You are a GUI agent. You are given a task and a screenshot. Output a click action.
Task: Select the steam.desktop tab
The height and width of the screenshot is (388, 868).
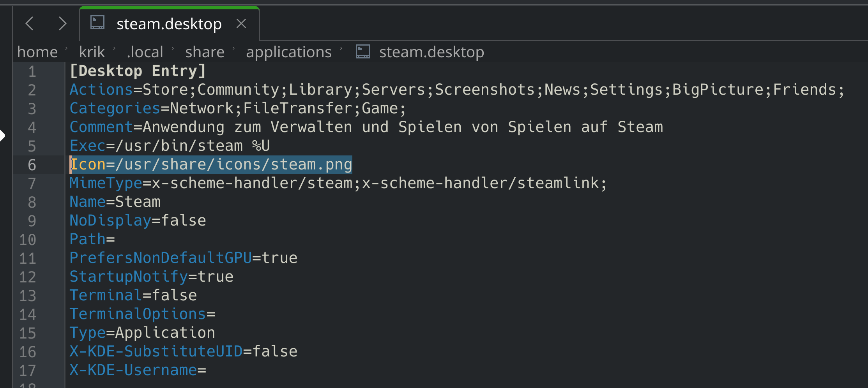click(x=169, y=24)
